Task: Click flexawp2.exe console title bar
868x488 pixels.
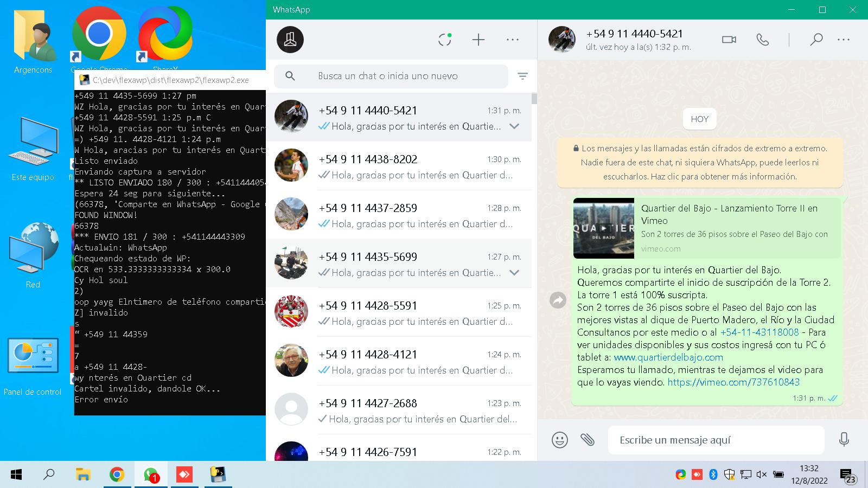Action: point(170,80)
